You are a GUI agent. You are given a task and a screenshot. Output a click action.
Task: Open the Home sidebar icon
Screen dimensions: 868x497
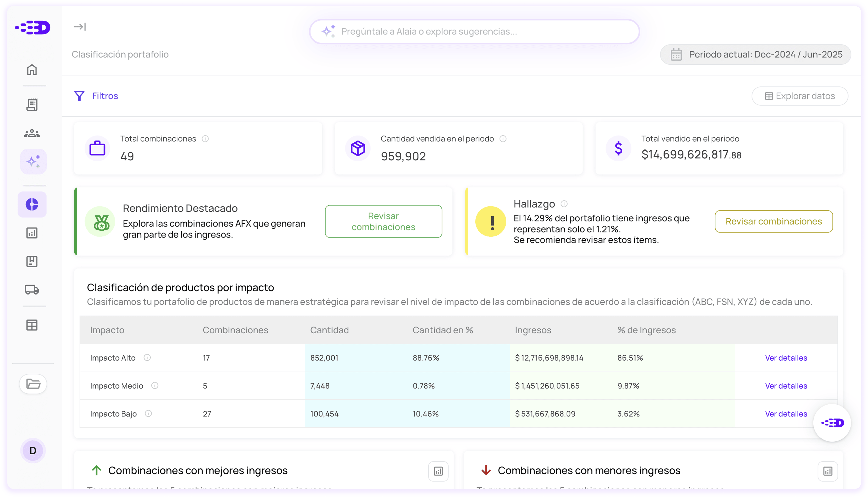32,70
